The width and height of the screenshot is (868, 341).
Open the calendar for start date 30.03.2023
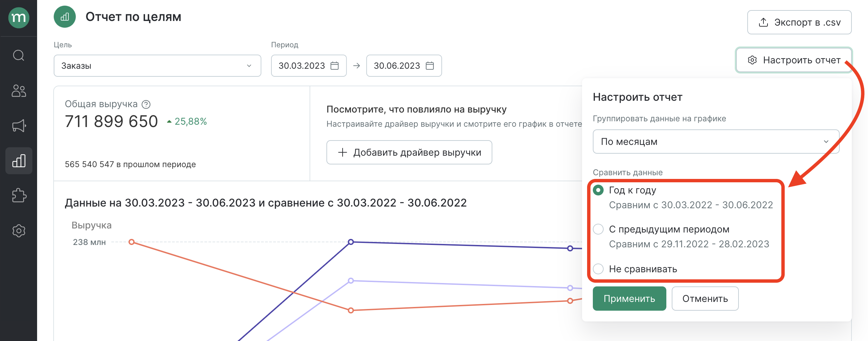(335, 66)
